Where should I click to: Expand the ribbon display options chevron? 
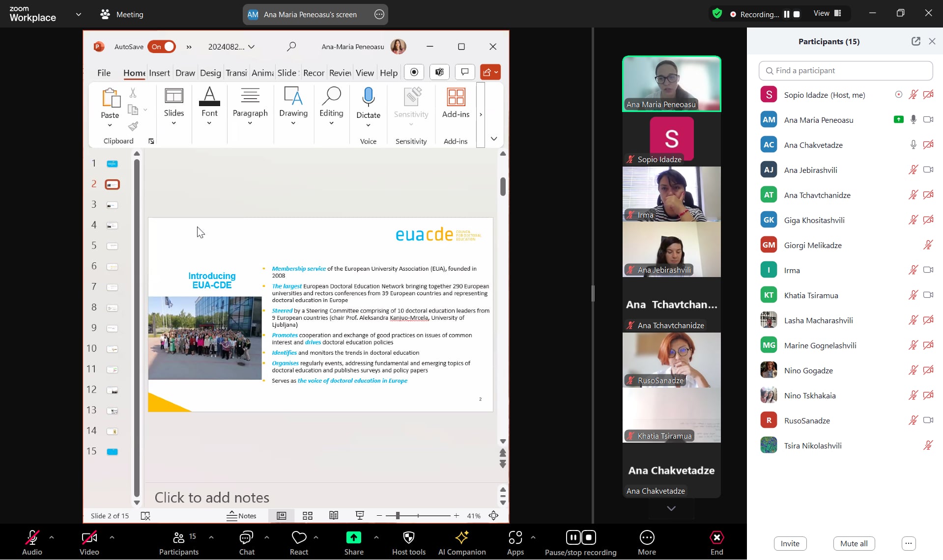pyautogui.click(x=494, y=139)
